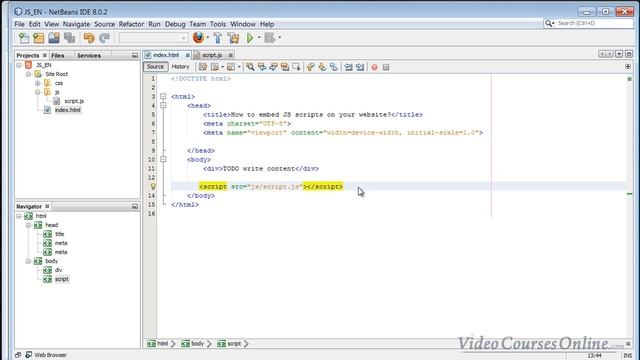Switch to History view

(180, 67)
